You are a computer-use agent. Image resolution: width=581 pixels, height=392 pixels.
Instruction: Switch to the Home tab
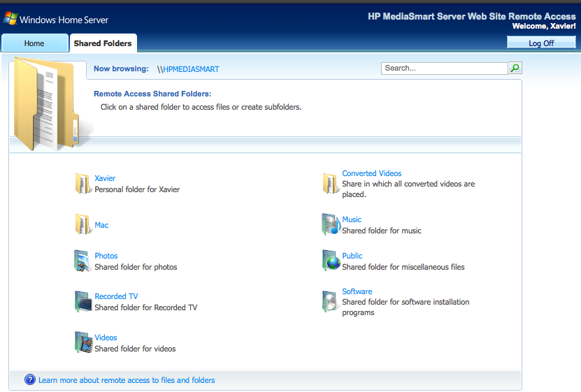[34, 43]
